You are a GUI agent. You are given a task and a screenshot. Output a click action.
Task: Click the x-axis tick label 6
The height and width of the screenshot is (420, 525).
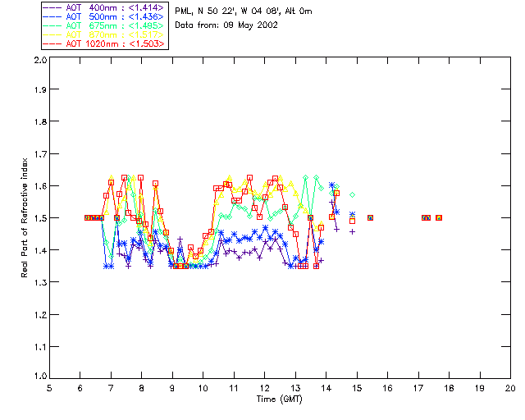point(80,388)
